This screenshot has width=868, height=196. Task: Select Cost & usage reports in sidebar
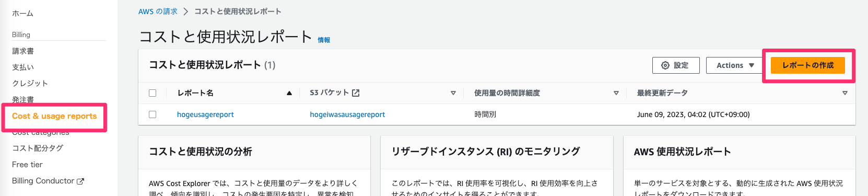click(54, 116)
